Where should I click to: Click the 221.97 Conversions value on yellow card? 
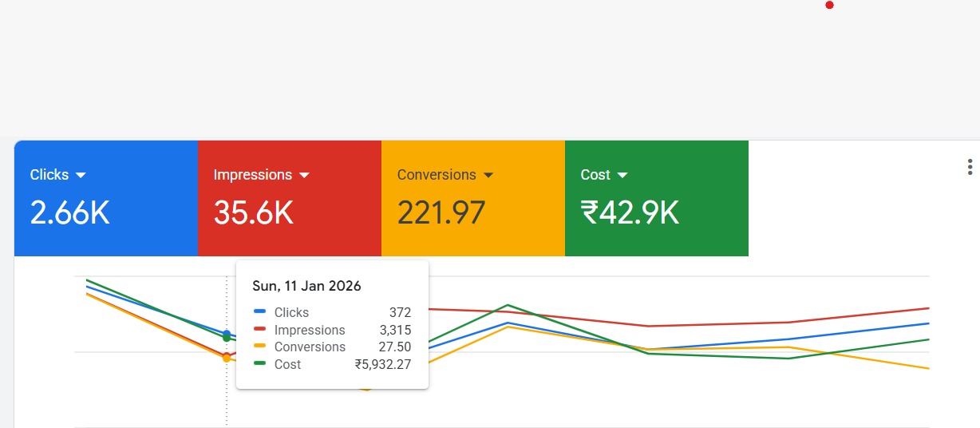[x=441, y=213]
